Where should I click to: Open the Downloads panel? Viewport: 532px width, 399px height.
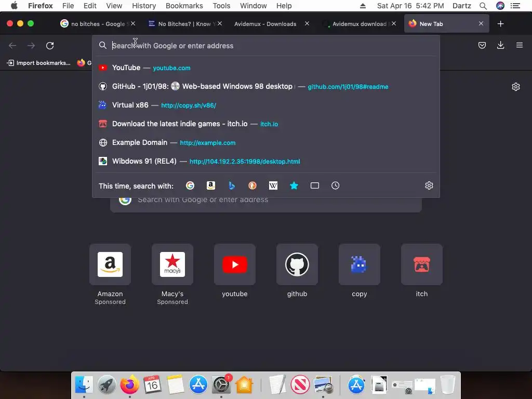click(x=500, y=45)
